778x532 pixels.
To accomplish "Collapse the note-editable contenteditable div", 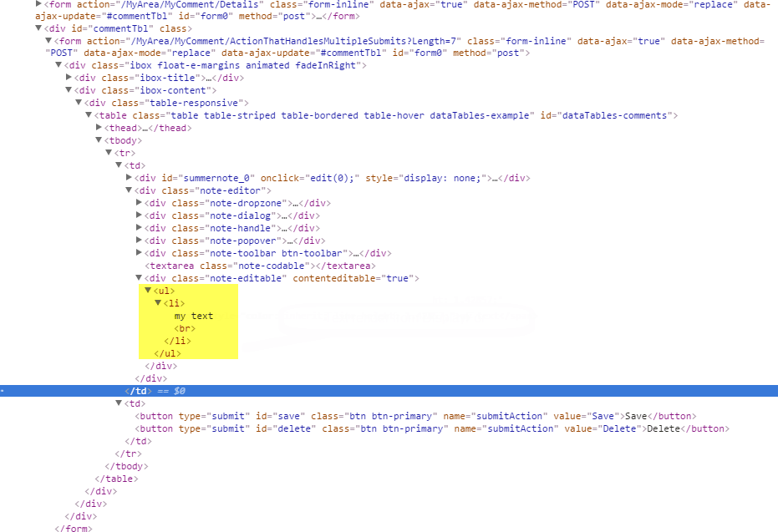I will point(140,278).
